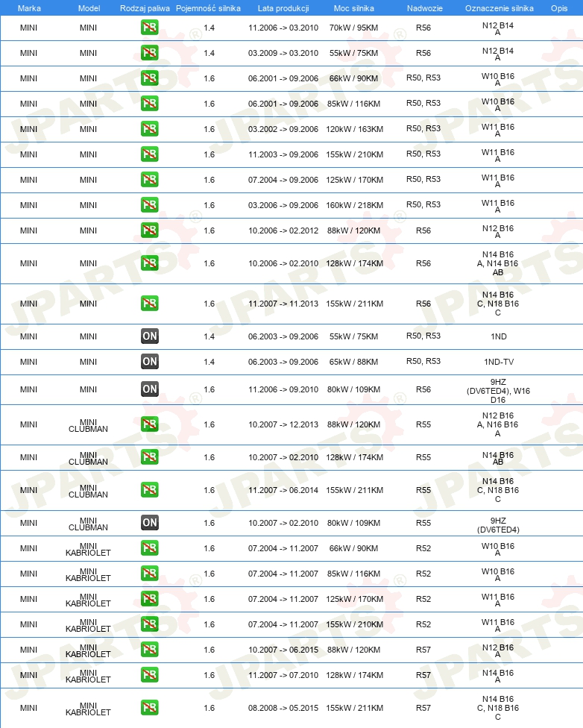Select N14 B16 AB engine cell in Clubman row
583x728 pixels.
coord(498,458)
